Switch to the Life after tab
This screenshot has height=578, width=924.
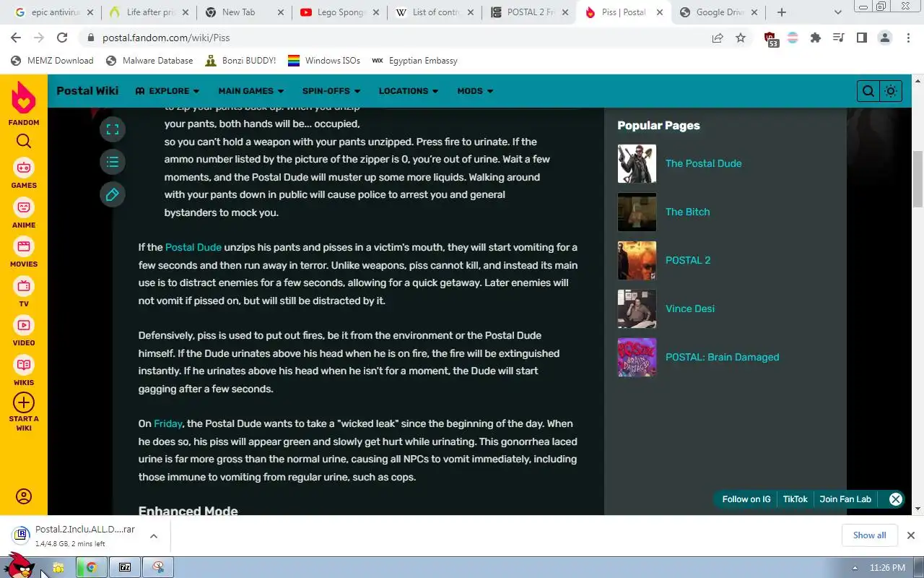(150, 12)
